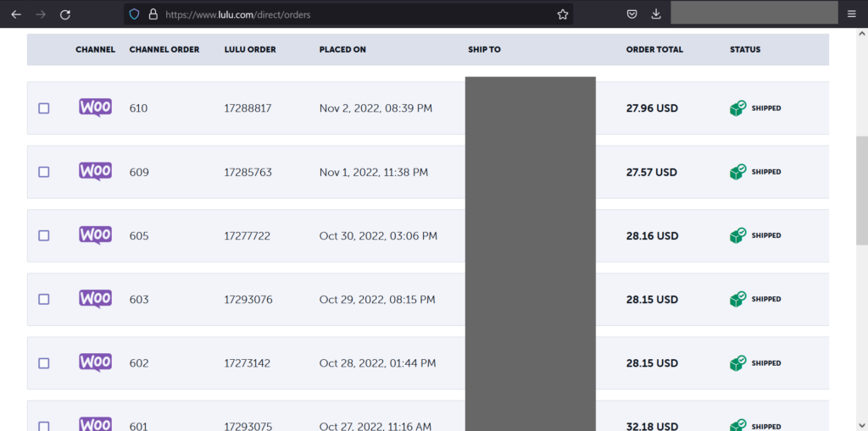This screenshot has height=431, width=868.
Task: Click the 28.16 USD order total
Action: (652, 235)
